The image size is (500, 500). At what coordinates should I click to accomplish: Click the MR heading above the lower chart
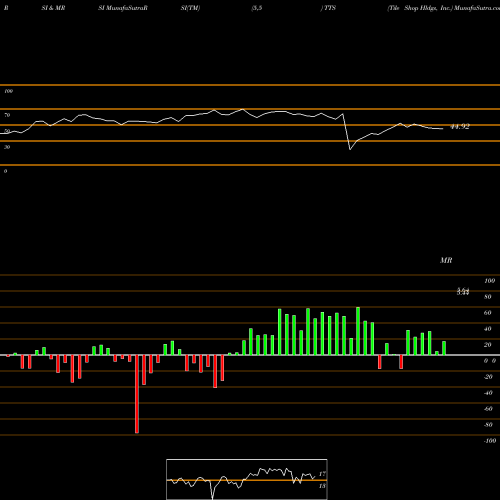(x=446, y=260)
